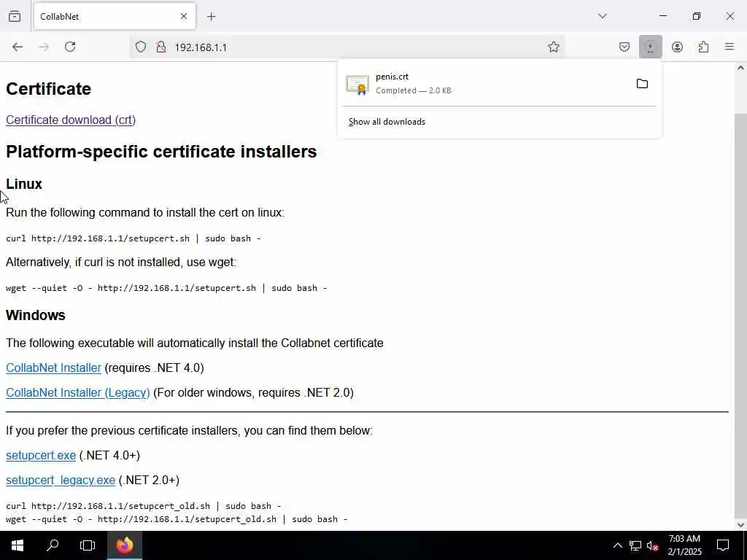Screen dimensions: 747x560
Task: Open the tracking protection shield icon
Action: (141, 47)
